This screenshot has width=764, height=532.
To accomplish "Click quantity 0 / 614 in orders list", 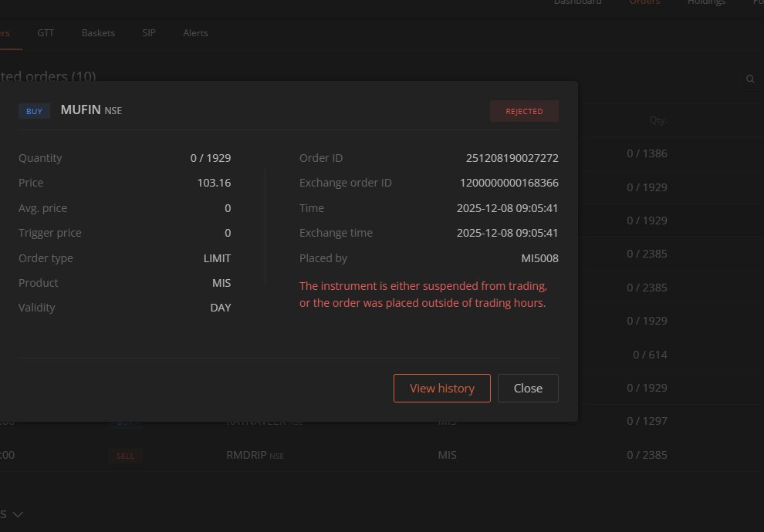I will tap(650, 355).
